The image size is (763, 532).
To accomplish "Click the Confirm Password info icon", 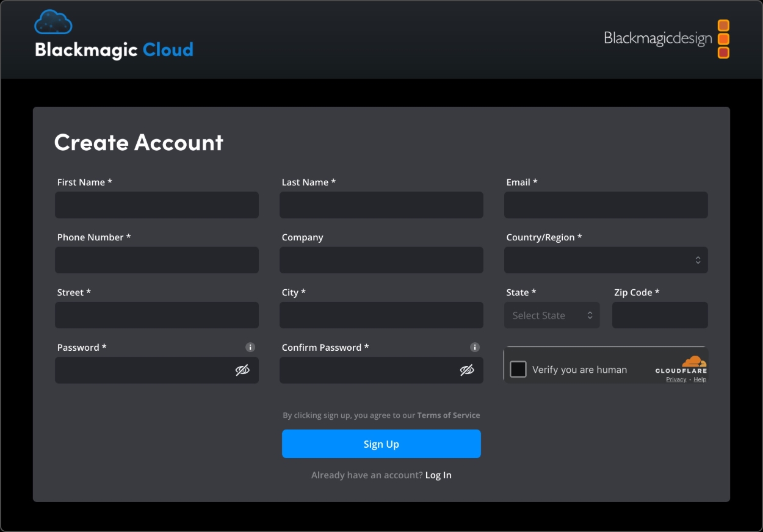I will (x=475, y=347).
